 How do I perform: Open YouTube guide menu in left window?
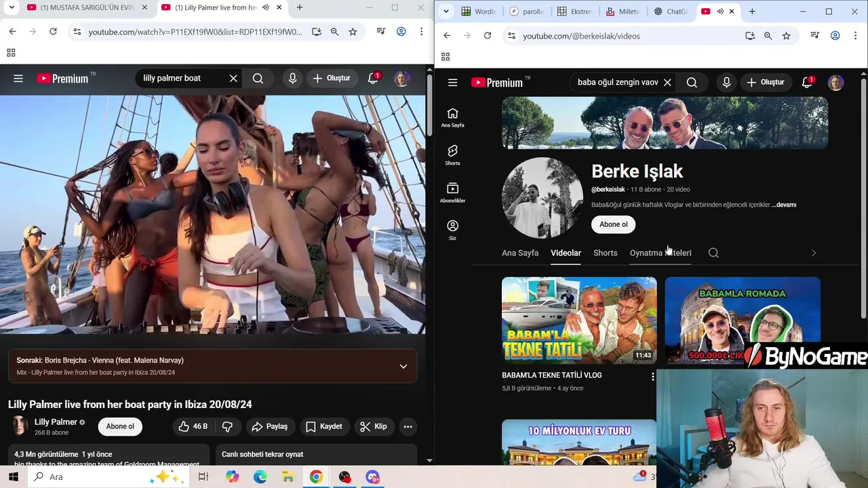click(18, 79)
